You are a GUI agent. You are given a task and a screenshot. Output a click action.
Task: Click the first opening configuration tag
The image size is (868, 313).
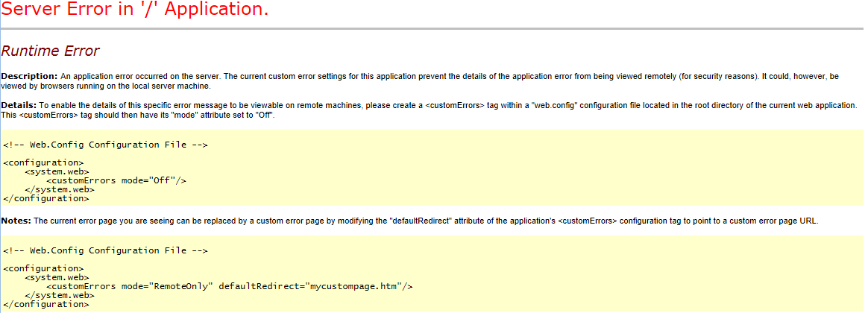[43, 162]
